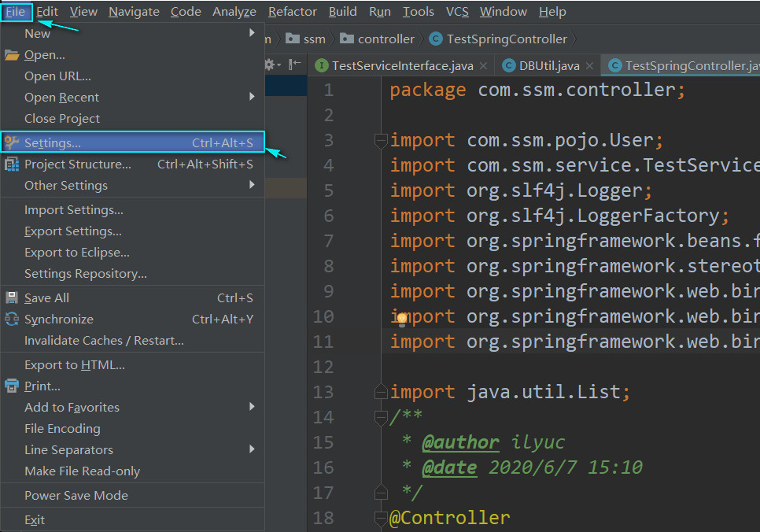Viewport: 760px width, 532px height.
Task: Expand Add to Favorites submenu
Action: 132,408
